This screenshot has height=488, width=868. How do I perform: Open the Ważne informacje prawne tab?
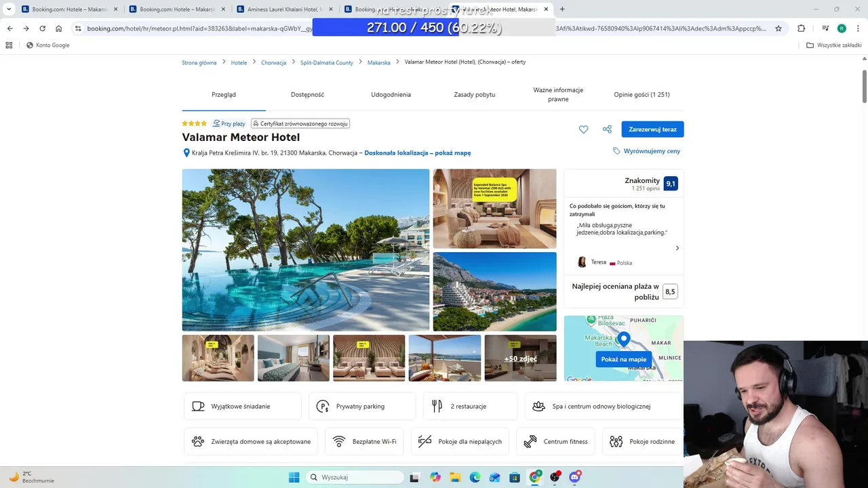pos(558,95)
